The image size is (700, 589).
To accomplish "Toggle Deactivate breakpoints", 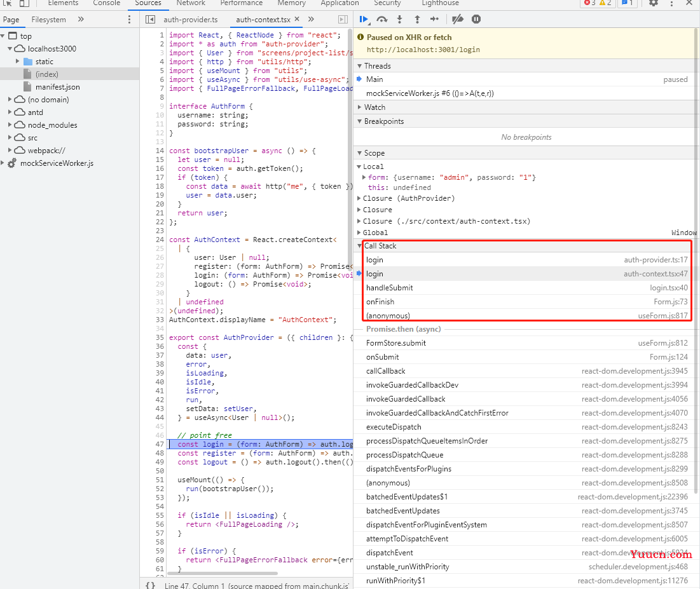I will click(x=458, y=19).
